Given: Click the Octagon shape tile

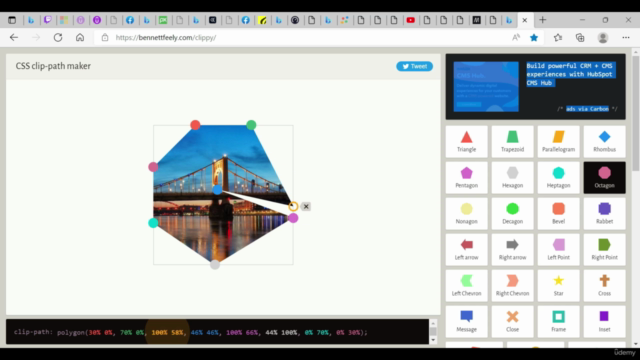Looking at the screenshot, I should click(x=604, y=178).
